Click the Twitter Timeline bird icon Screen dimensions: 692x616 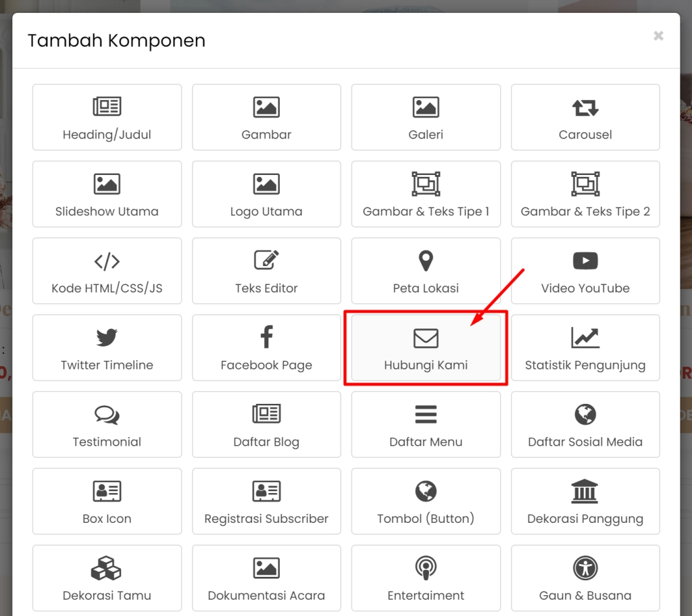click(107, 337)
